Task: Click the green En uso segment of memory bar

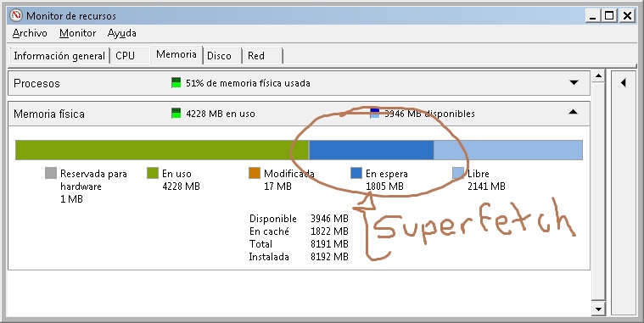Action: pos(161,150)
